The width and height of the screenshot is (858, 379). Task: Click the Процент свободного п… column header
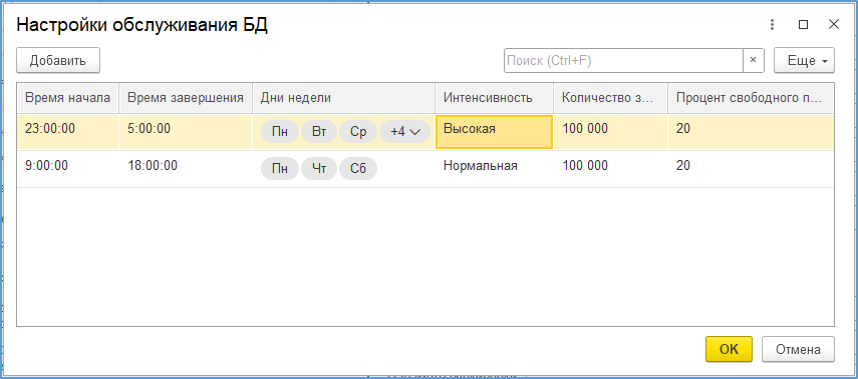(x=751, y=98)
